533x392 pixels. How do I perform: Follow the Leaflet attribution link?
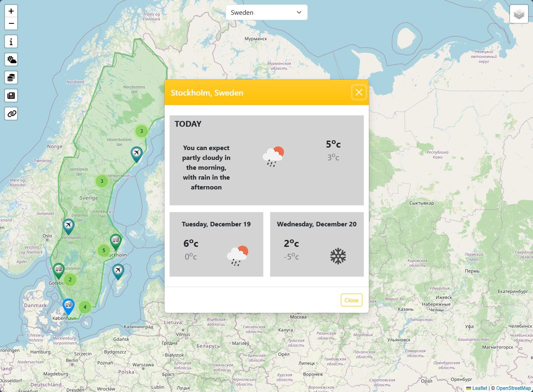(x=479, y=388)
